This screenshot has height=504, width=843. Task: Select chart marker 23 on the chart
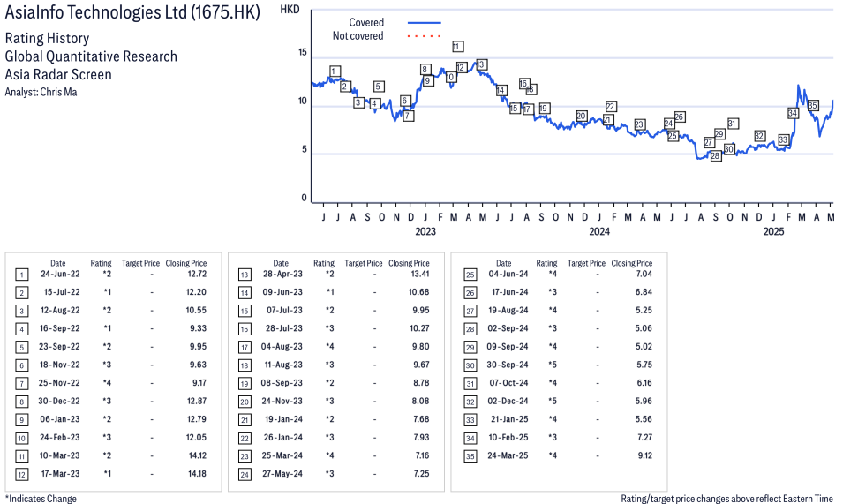(639, 124)
